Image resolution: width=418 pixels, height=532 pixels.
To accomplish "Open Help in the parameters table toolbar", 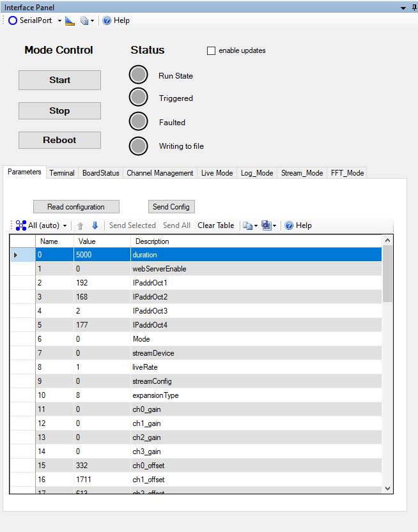I will pyautogui.click(x=298, y=225).
